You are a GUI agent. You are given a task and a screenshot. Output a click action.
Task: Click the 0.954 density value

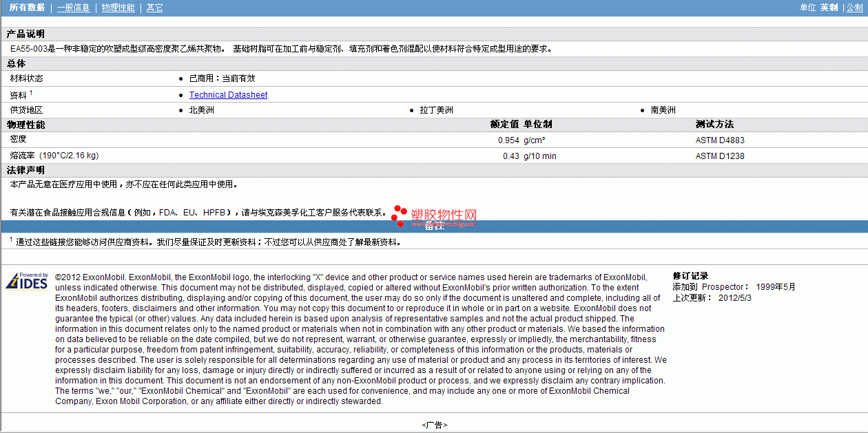(x=508, y=140)
